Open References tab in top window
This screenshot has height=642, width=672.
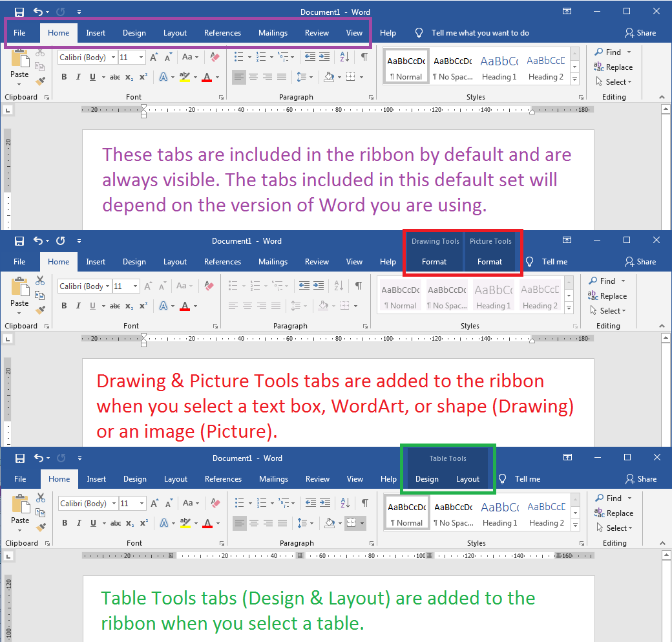tap(222, 33)
